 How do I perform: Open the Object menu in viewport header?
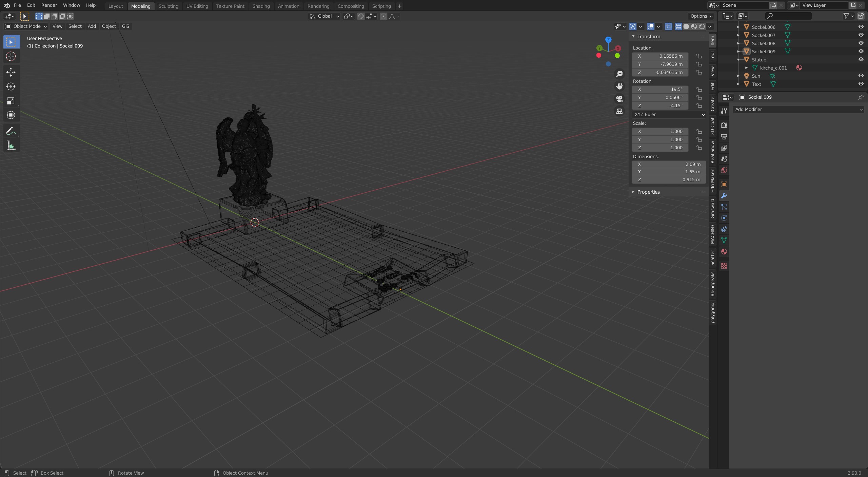coord(108,26)
